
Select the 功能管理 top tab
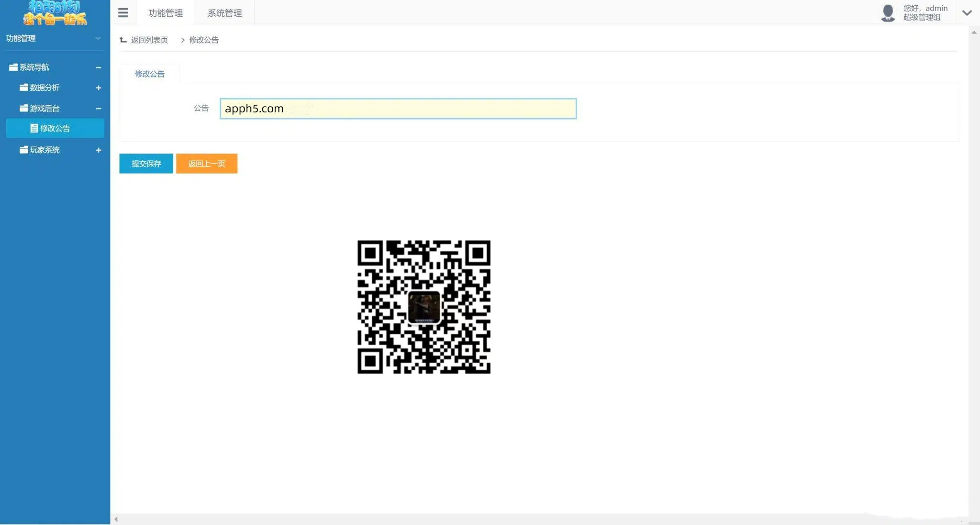point(166,13)
